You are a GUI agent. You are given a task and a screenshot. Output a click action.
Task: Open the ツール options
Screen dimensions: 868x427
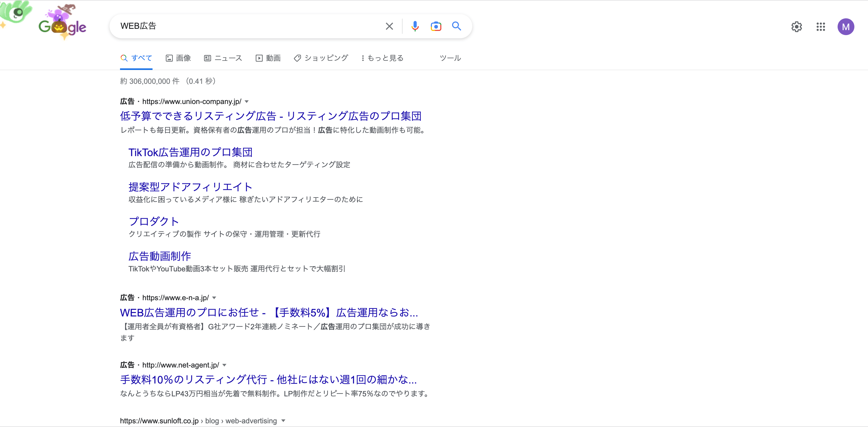click(x=450, y=58)
